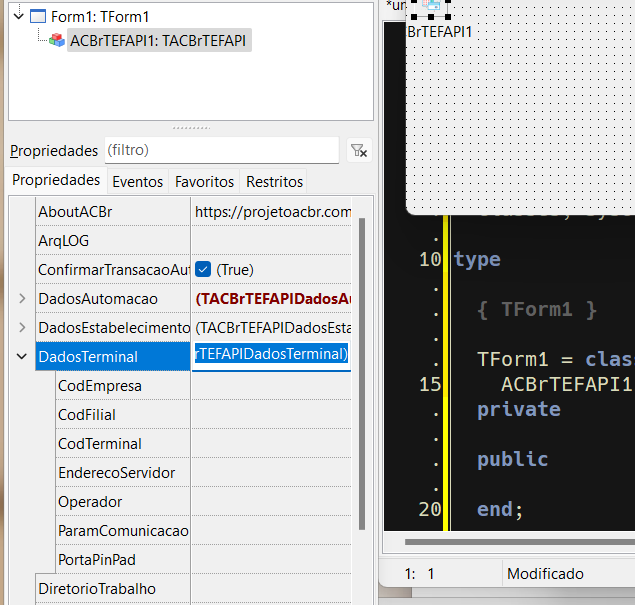Click the 'public' keyword in the code
Screen dimensions: 635x605
[513, 459]
